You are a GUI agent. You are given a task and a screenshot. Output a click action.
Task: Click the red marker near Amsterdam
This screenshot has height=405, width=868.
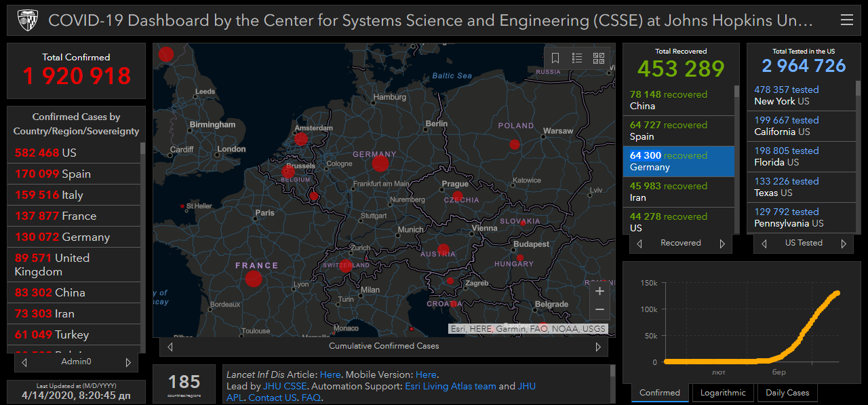(x=301, y=139)
